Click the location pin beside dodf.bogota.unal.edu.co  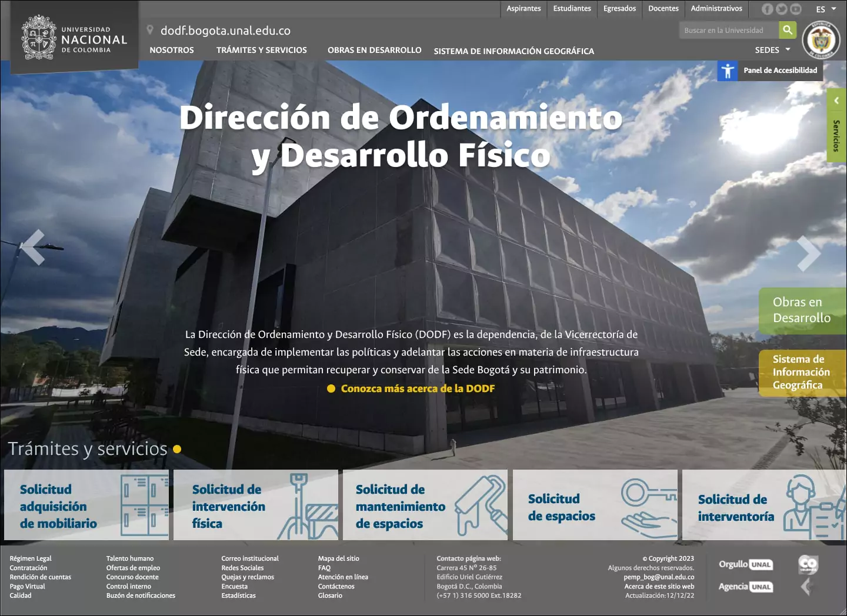coord(150,30)
